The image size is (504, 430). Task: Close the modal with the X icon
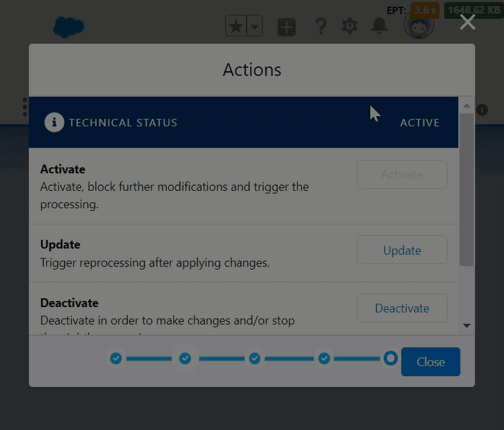pos(468,22)
